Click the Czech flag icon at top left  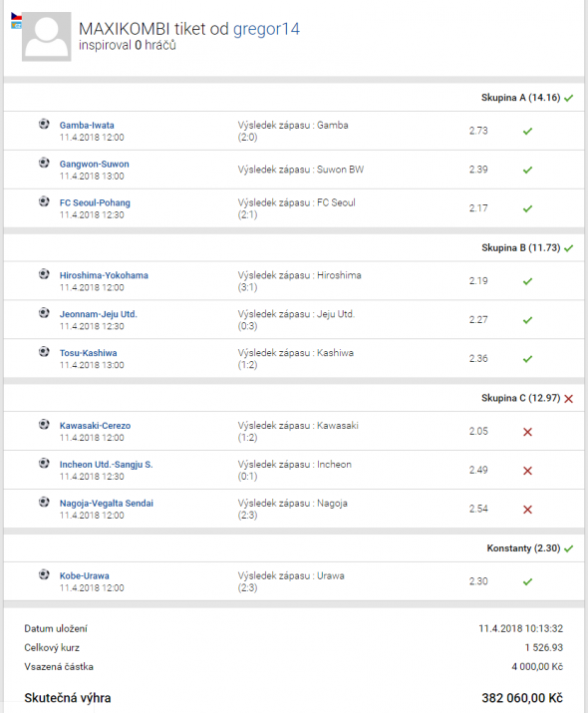pyautogui.click(x=16, y=16)
